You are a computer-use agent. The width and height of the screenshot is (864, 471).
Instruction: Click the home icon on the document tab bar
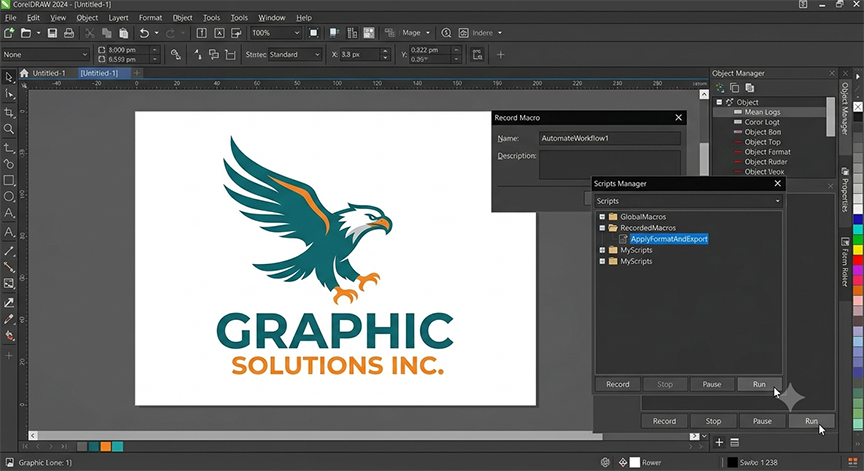pyautogui.click(x=24, y=73)
